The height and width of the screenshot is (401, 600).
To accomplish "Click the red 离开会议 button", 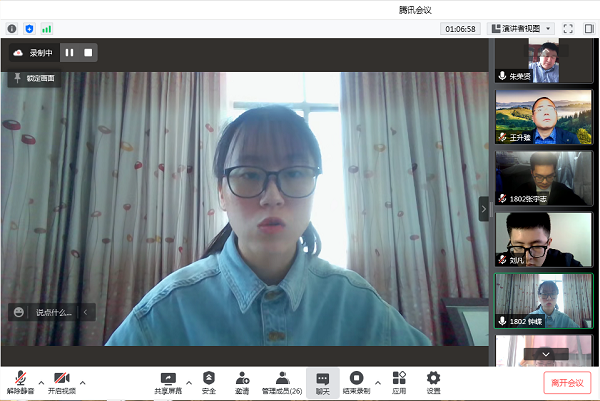I will pos(567,382).
